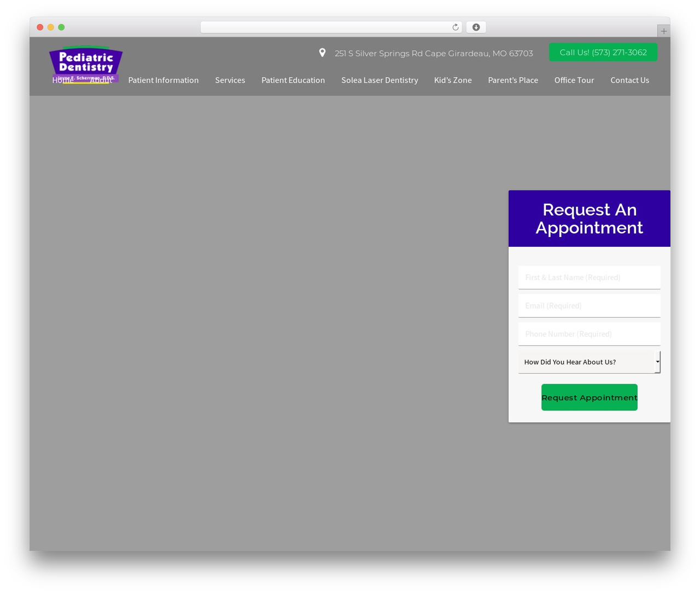This screenshot has height=593, width=700.
Task: Go to Patient Education page
Action: coord(293,80)
